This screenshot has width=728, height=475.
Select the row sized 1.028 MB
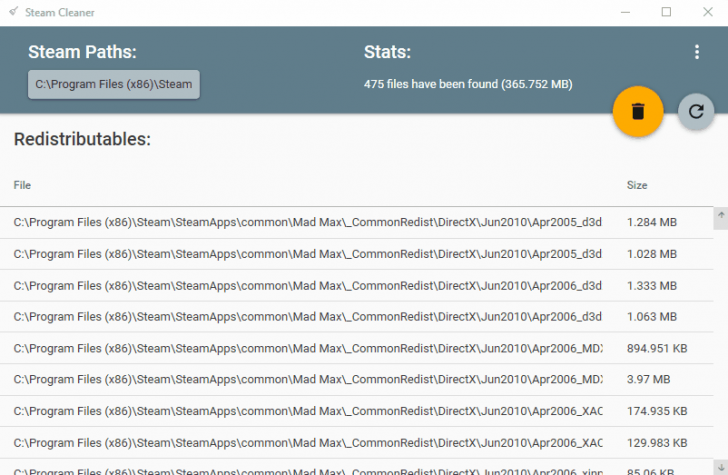click(357, 254)
